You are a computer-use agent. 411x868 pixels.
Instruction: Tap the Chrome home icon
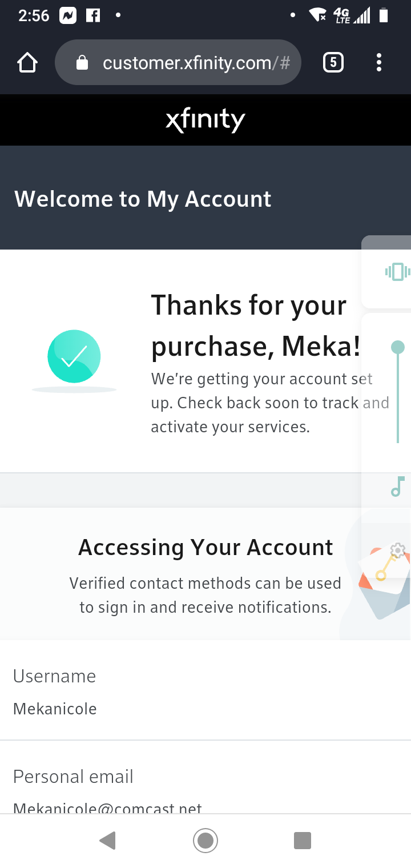click(x=27, y=62)
